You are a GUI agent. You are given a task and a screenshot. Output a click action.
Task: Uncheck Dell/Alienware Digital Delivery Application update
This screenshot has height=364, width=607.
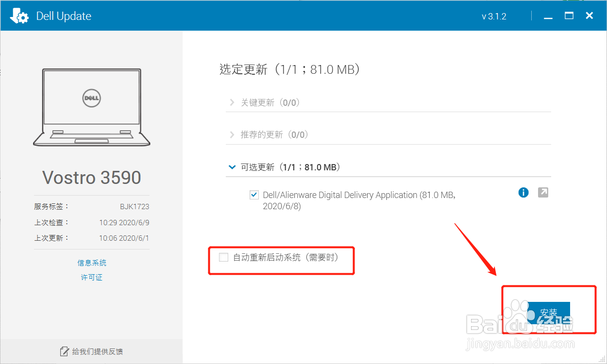[254, 195]
